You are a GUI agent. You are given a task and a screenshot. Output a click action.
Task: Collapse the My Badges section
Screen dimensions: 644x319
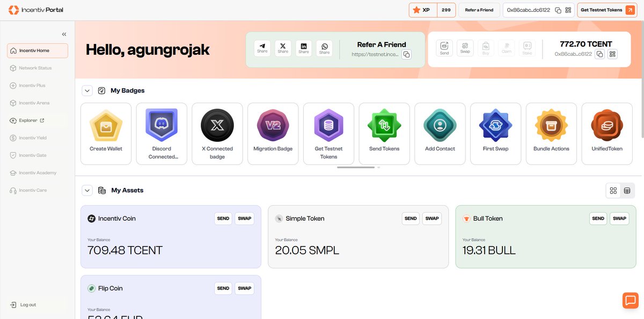(x=87, y=91)
